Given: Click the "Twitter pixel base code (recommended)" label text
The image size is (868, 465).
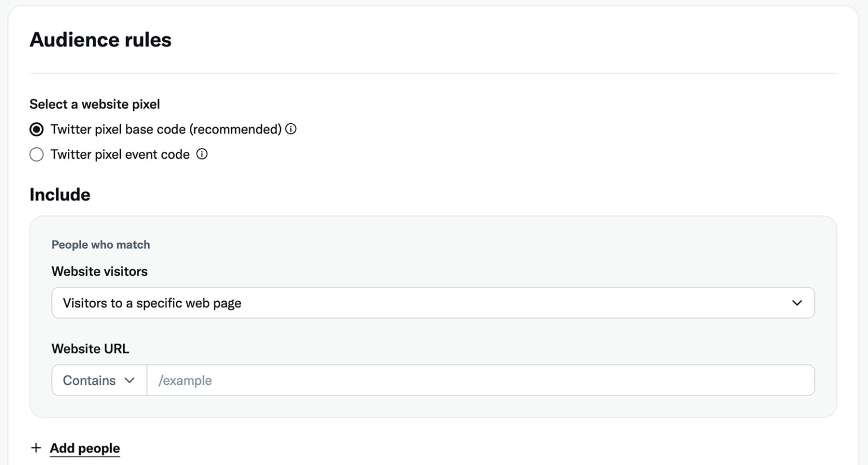Looking at the screenshot, I should click(166, 129).
